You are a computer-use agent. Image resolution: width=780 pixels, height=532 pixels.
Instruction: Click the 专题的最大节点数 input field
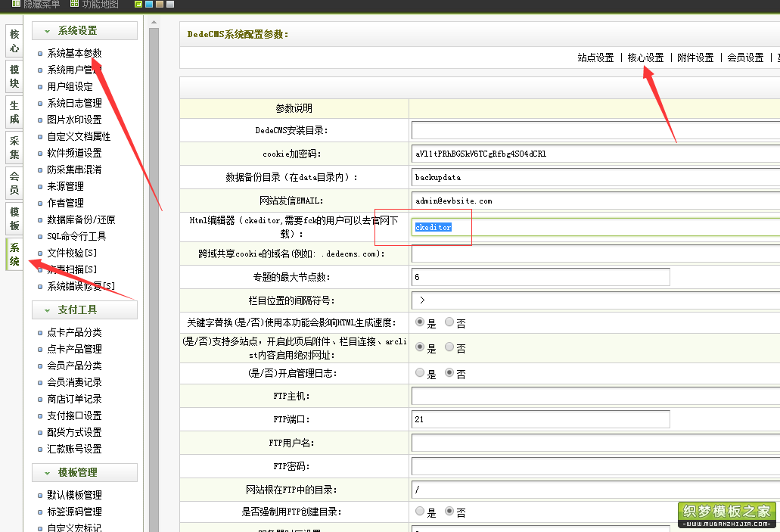(x=541, y=277)
